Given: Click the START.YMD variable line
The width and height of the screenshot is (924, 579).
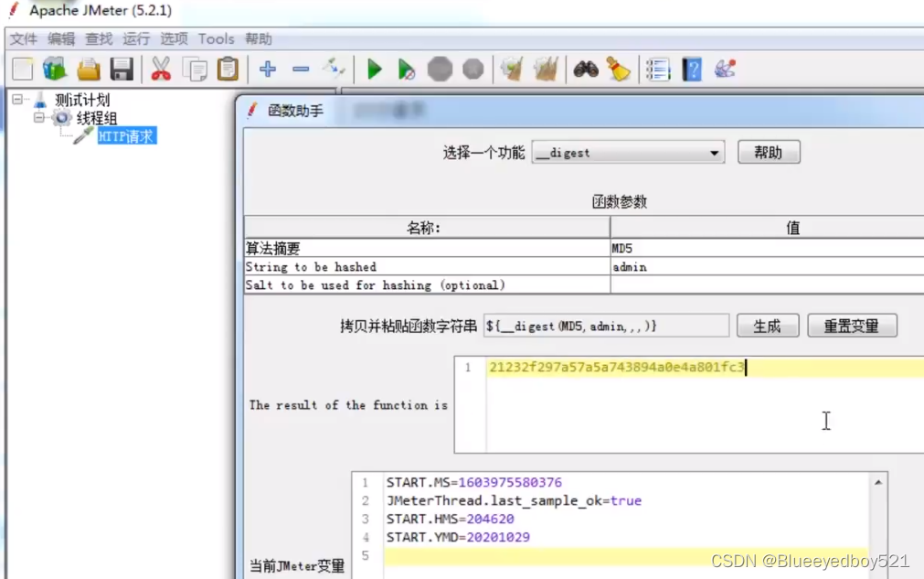Looking at the screenshot, I should [458, 537].
